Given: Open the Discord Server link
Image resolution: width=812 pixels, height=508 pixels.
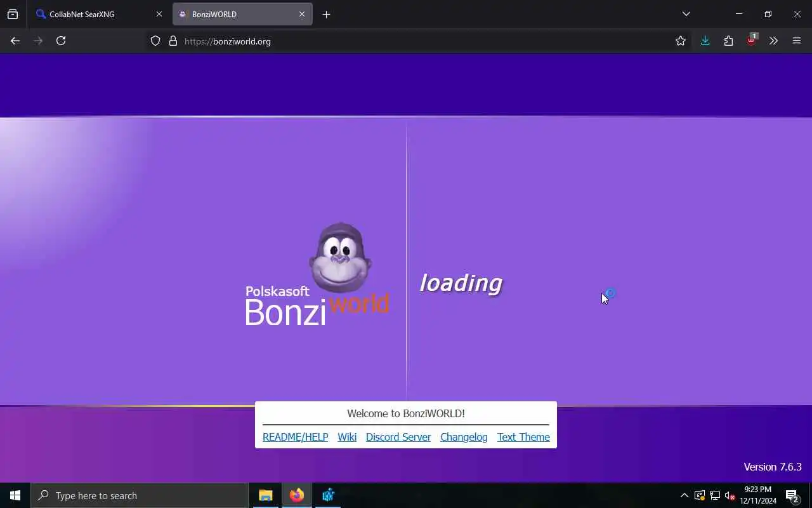Looking at the screenshot, I should 398,437.
